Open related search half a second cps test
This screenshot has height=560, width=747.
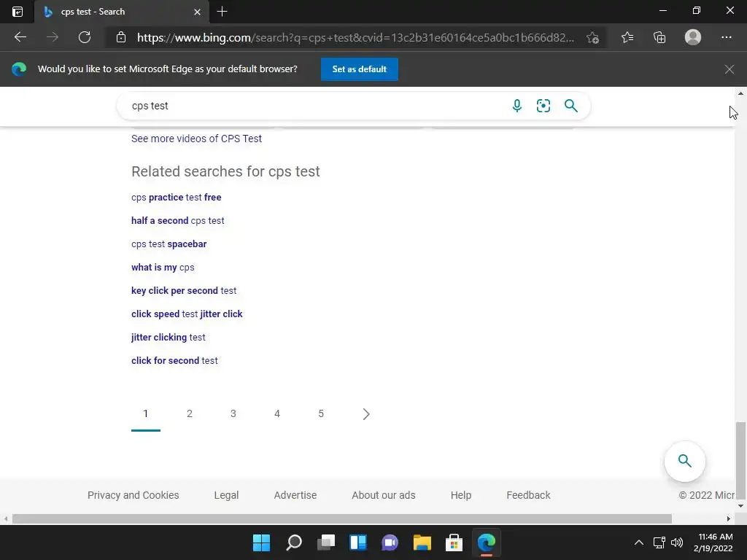click(x=178, y=220)
